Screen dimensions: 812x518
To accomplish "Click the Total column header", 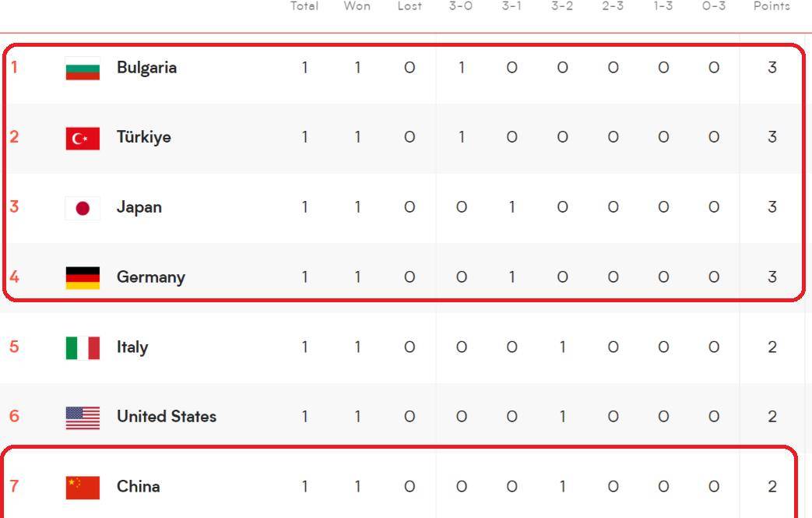I will coord(304,5).
